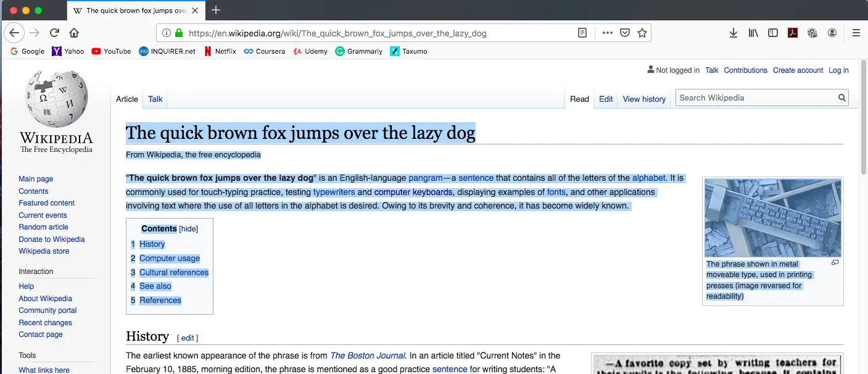The height and width of the screenshot is (374, 868).
Task: Open Reader View from the address bar
Action: pos(582,33)
